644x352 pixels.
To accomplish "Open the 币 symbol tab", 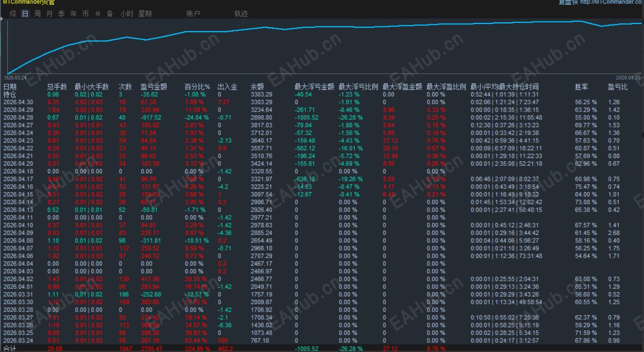I will [85, 14].
